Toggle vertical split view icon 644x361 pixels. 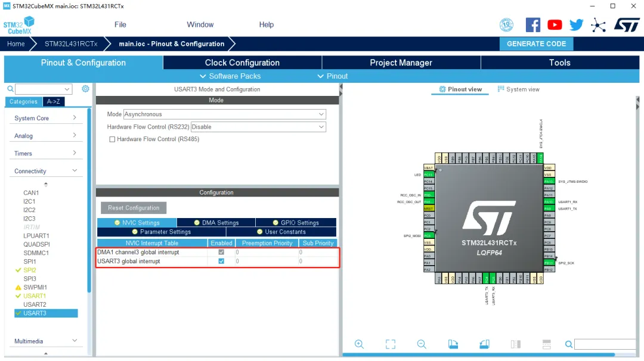(515, 344)
